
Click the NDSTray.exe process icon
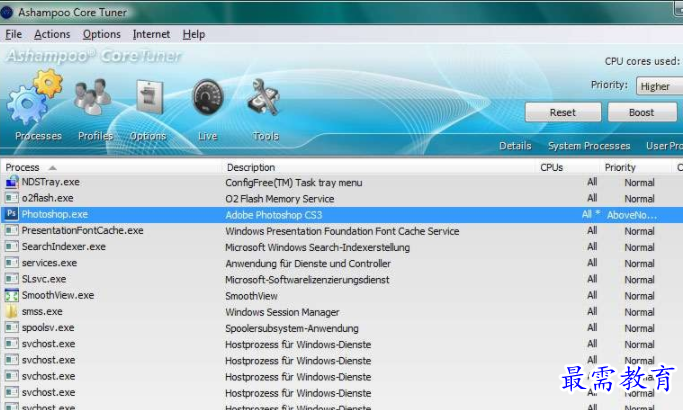pos(12,182)
